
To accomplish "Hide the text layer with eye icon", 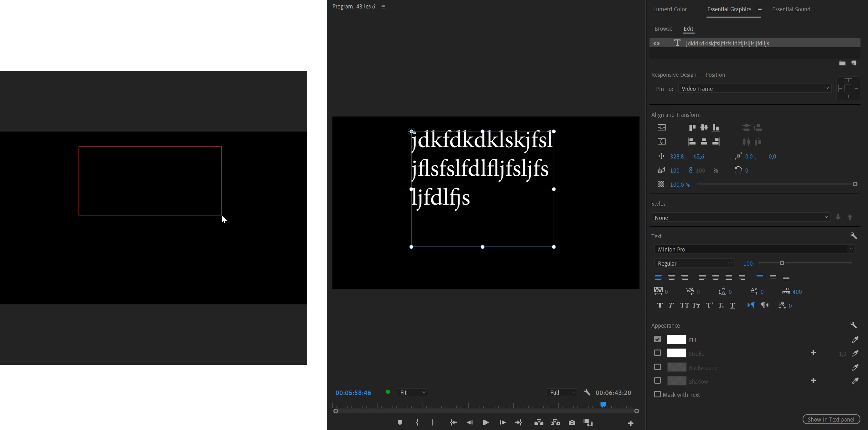I will pos(657,44).
